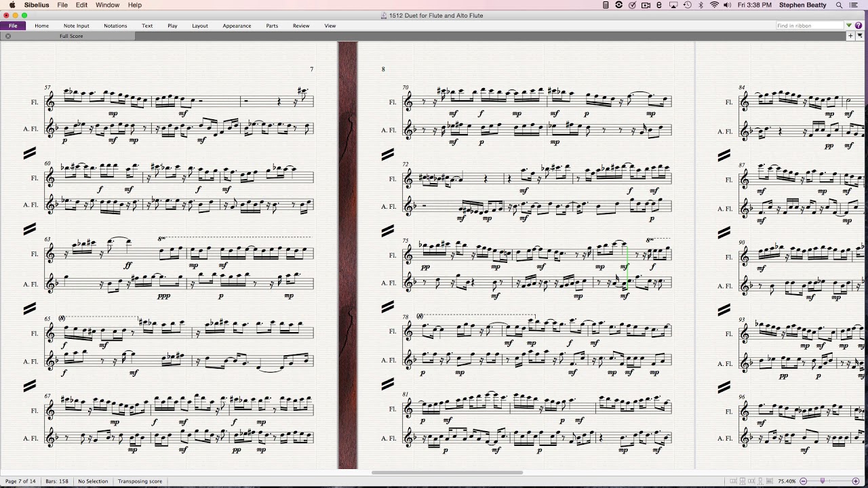The image size is (868, 488).
Task: Open the Apple menu
Action: [x=12, y=5]
